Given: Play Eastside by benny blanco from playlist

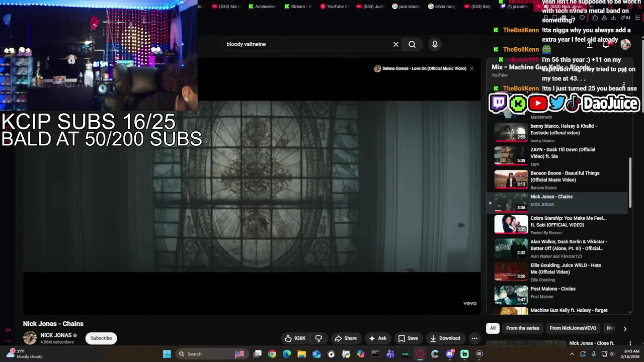Looking at the screenshot, I should [557, 133].
